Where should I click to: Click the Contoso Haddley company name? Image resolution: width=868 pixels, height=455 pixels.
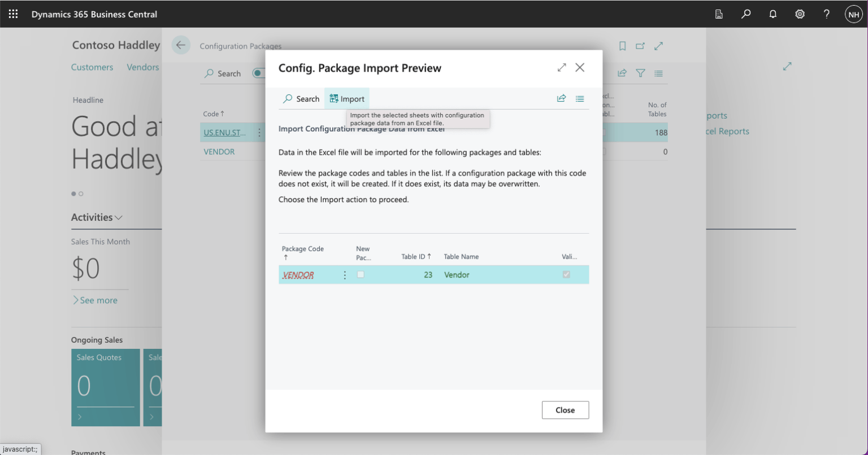coord(116,45)
